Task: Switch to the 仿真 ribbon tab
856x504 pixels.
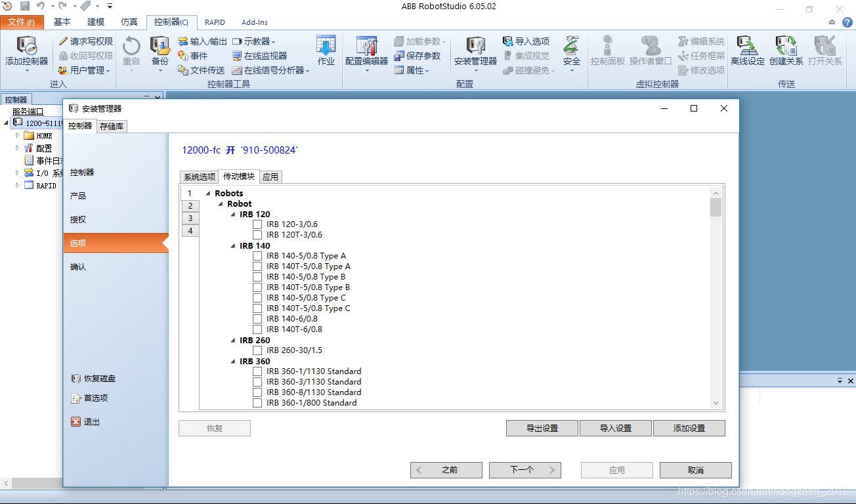Action: point(129,22)
